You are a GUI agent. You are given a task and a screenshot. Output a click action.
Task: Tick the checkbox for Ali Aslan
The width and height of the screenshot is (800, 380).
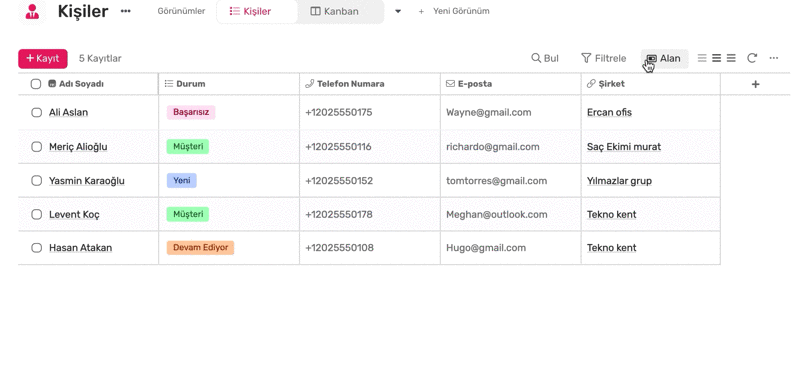point(37,112)
